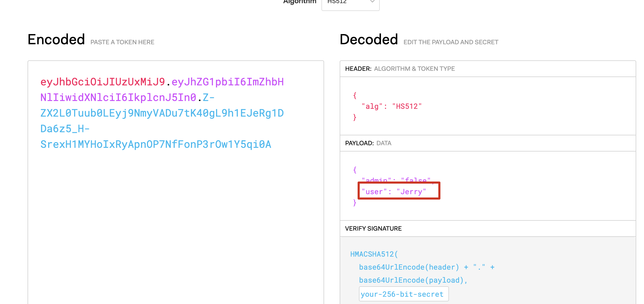
Task: Click the VERIFY SIGNATURE section label
Action: (373, 229)
